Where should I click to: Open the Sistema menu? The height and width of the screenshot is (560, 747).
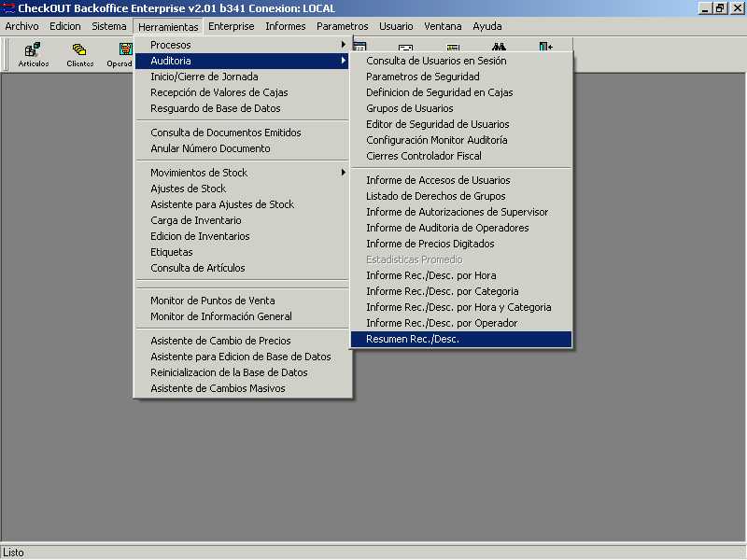click(x=108, y=26)
